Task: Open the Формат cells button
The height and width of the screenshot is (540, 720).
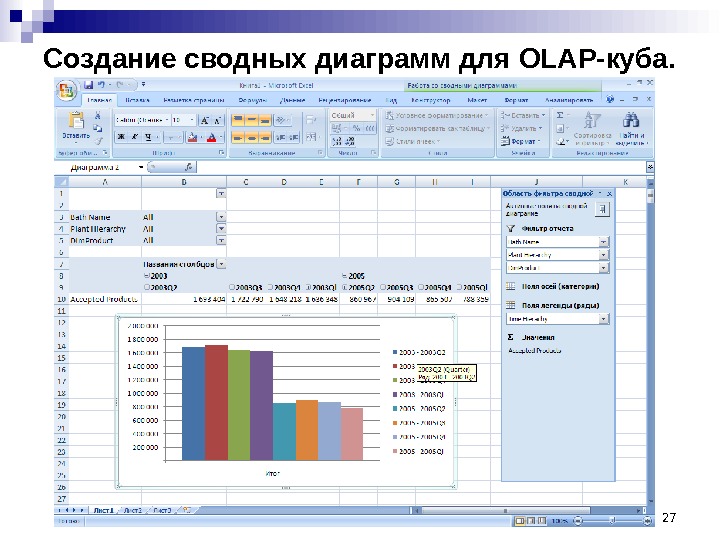Action: pyautogui.click(x=521, y=141)
